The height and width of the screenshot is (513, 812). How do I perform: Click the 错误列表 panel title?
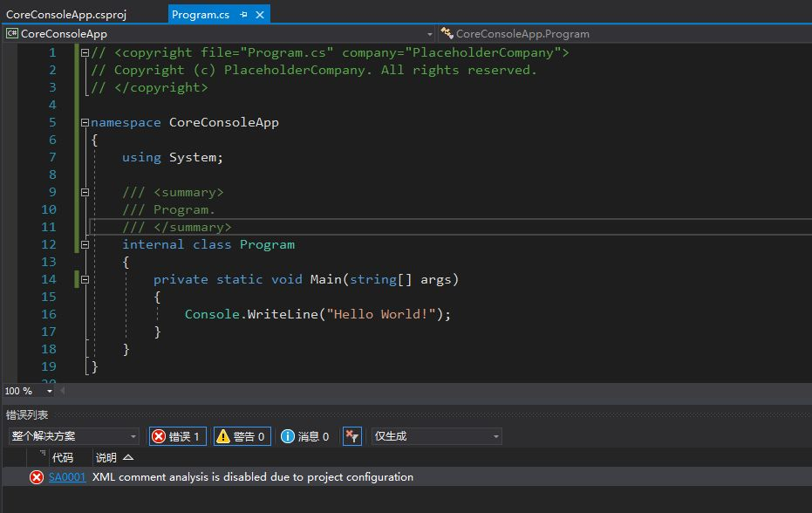27,415
